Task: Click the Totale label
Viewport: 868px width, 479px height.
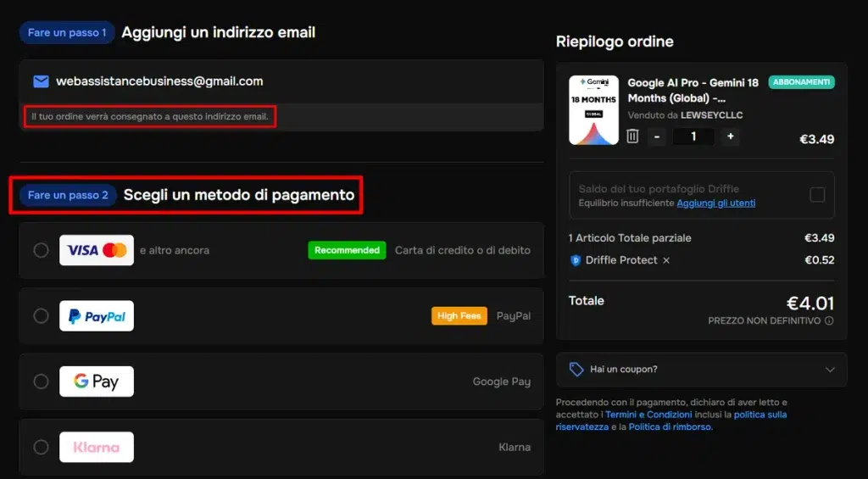Action: pos(587,301)
